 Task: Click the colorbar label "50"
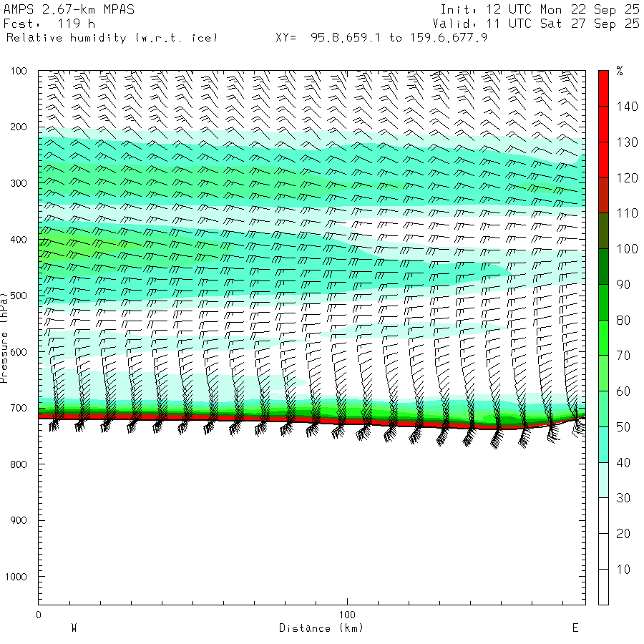pos(623,427)
